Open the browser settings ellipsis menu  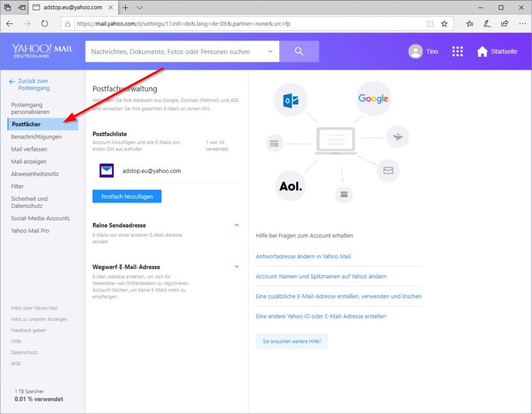click(x=523, y=24)
